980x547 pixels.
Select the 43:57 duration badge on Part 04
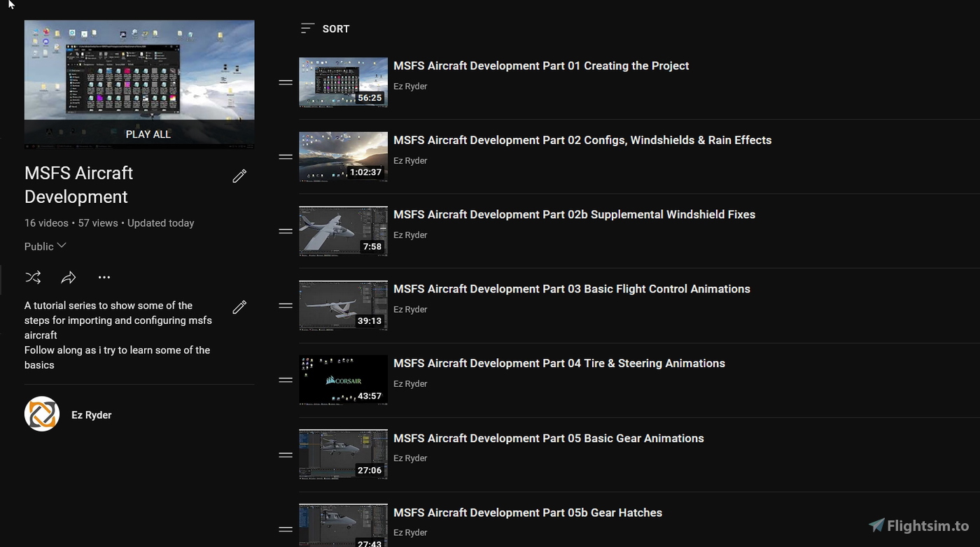[x=370, y=396]
